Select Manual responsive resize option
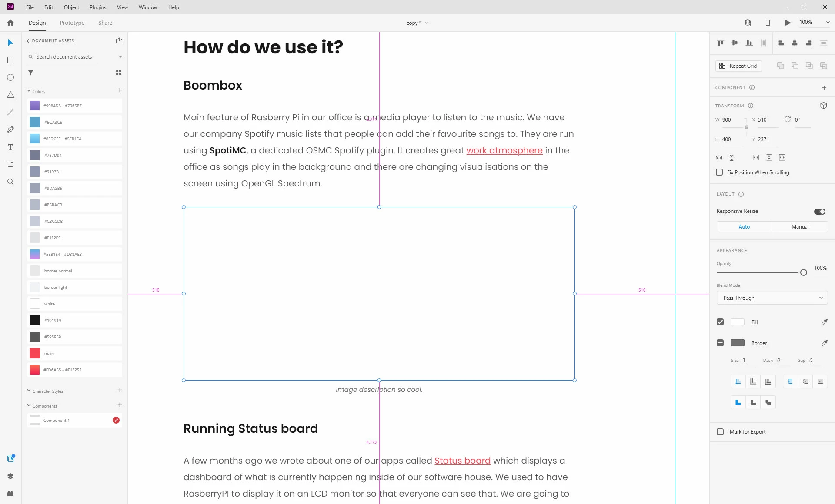 tap(800, 227)
